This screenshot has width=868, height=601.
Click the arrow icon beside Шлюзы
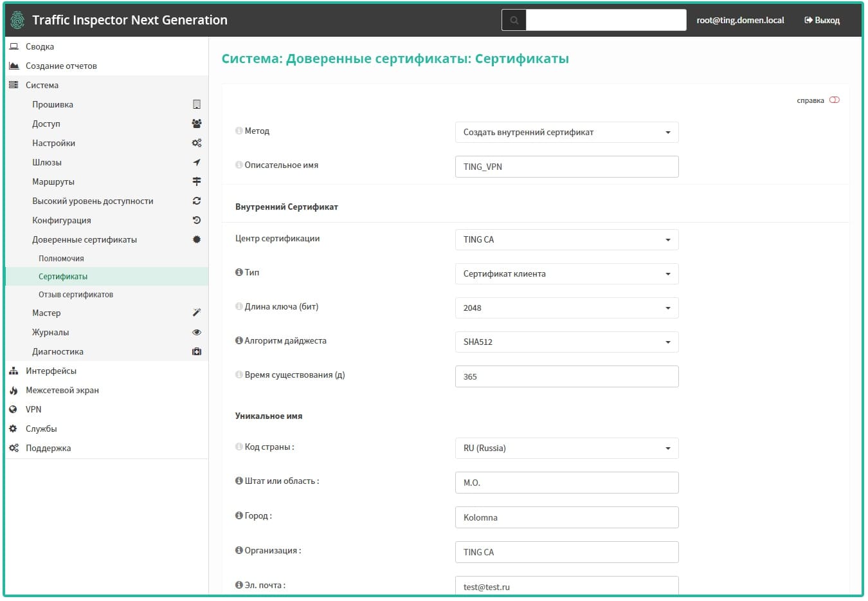[x=197, y=162]
